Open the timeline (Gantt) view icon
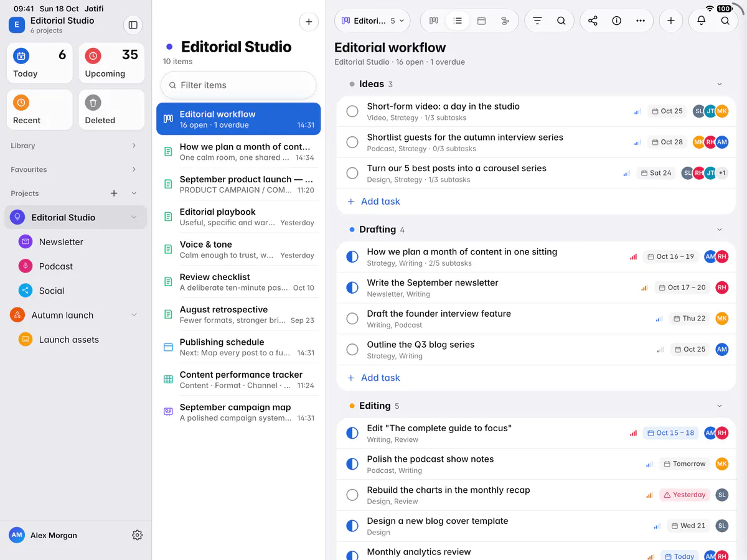The height and width of the screenshot is (560, 747). pos(505,21)
